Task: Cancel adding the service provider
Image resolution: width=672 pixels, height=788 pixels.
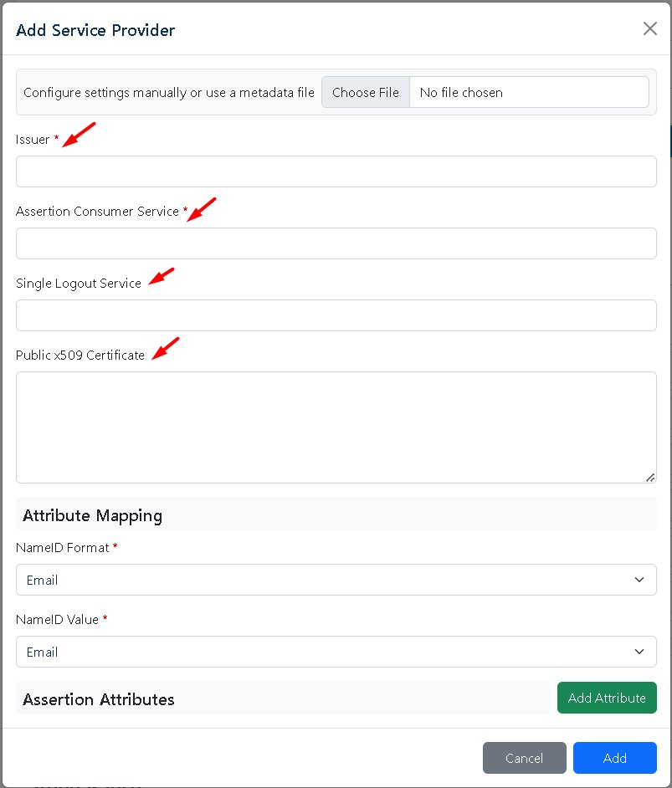Action: point(524,758)
